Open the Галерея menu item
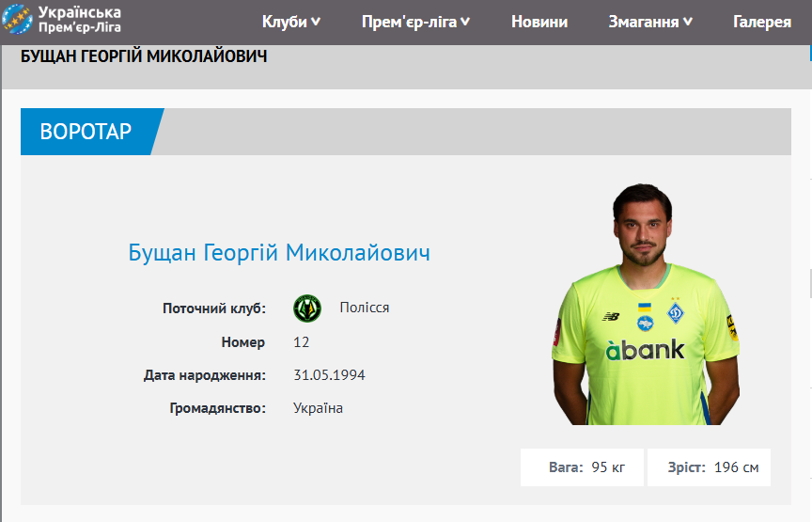Image resolution: width=812 pixels, height=522 pixels. pos(762,22)
